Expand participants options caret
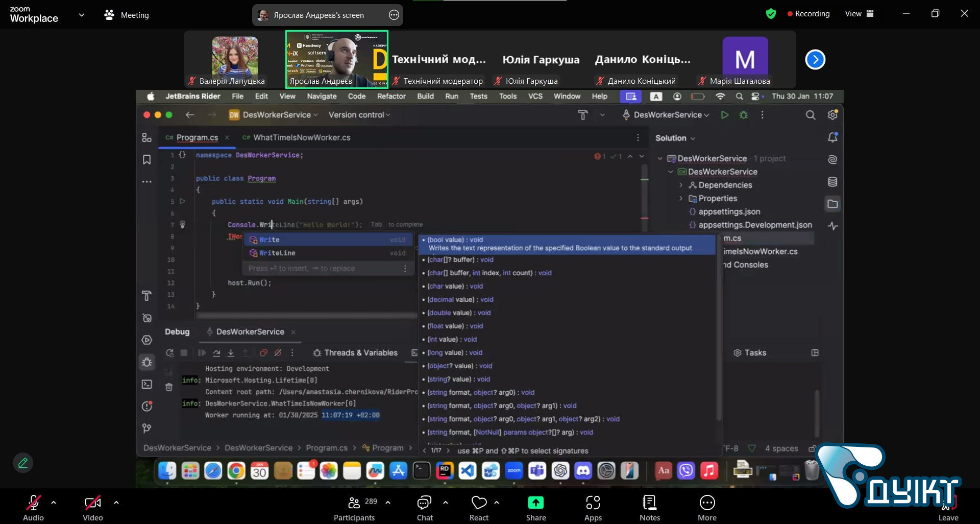The width and height of the screenshot is (980, 524). (388, 503)
